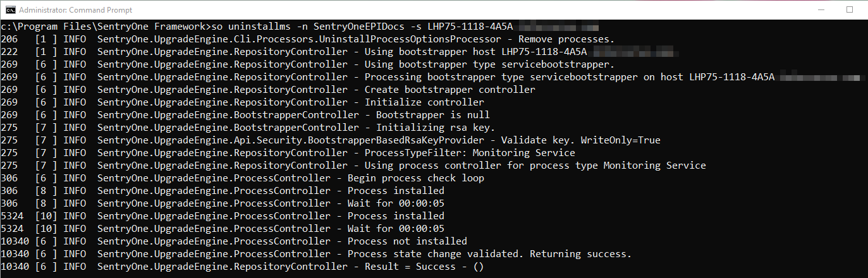Open the Command Prompt system menu icon

tap(8, 9)
